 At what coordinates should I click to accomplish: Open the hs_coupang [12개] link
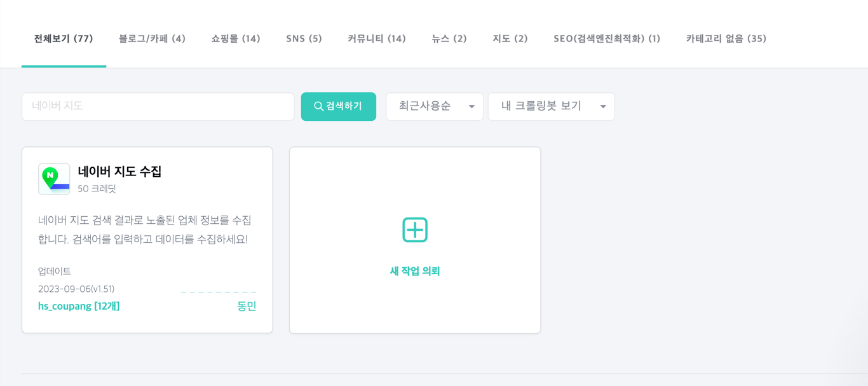[79, 306]
